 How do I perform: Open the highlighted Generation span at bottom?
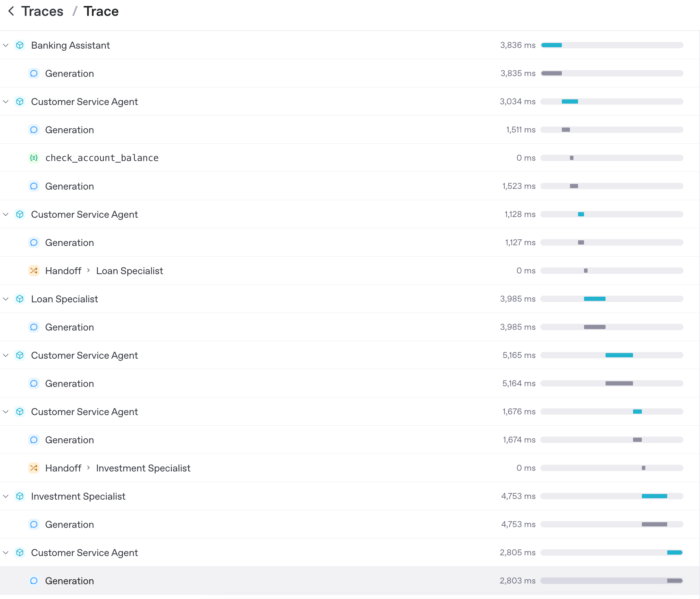point(69,581)
